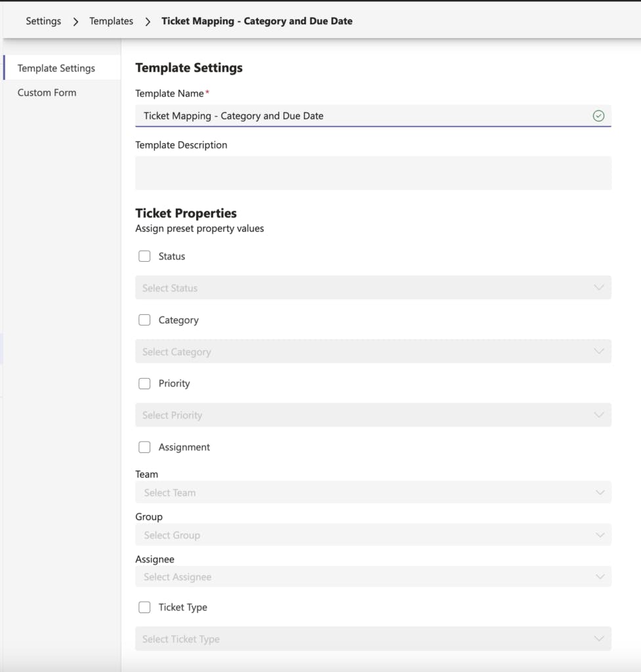Open the Select Group dropdown
Viewport: 641px width, 672px height.
point(373,535)
